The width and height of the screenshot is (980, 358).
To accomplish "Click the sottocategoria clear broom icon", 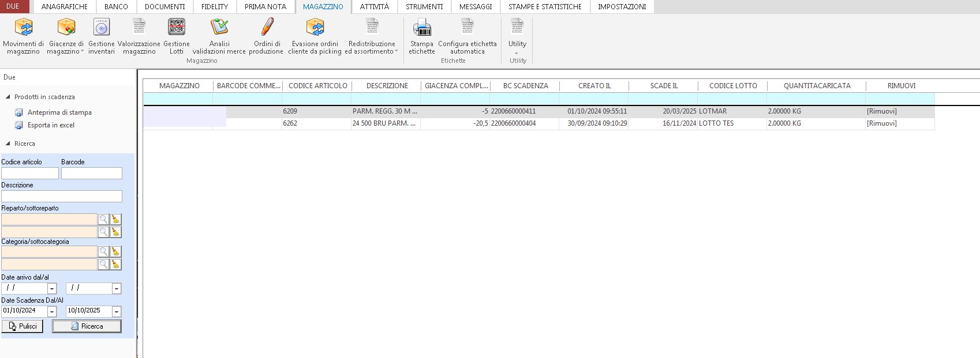I will pyautogui.click(x=115, y=264).
